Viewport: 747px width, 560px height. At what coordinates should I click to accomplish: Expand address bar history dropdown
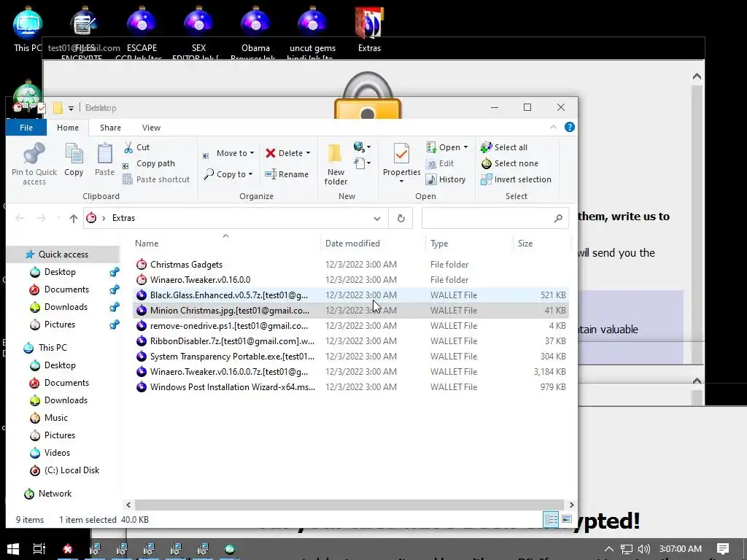coord(377,219)
